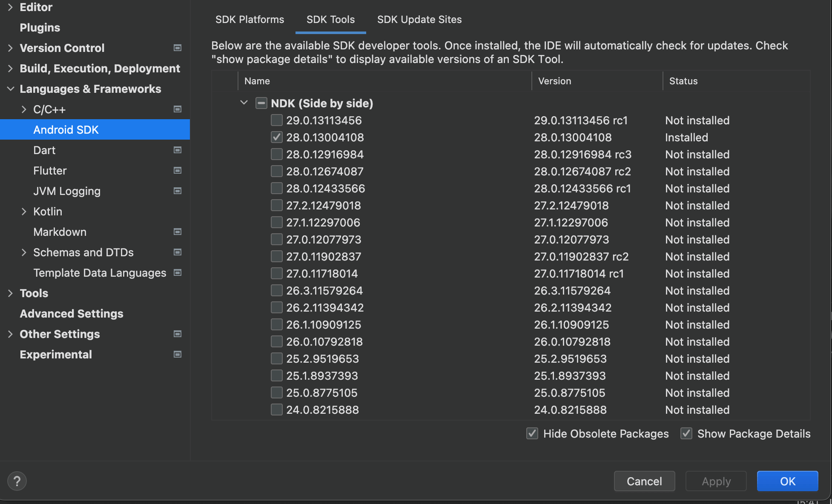Switch to the SDK Platforms tab
This screenshot has width=832, height=504.
point(250,20)
